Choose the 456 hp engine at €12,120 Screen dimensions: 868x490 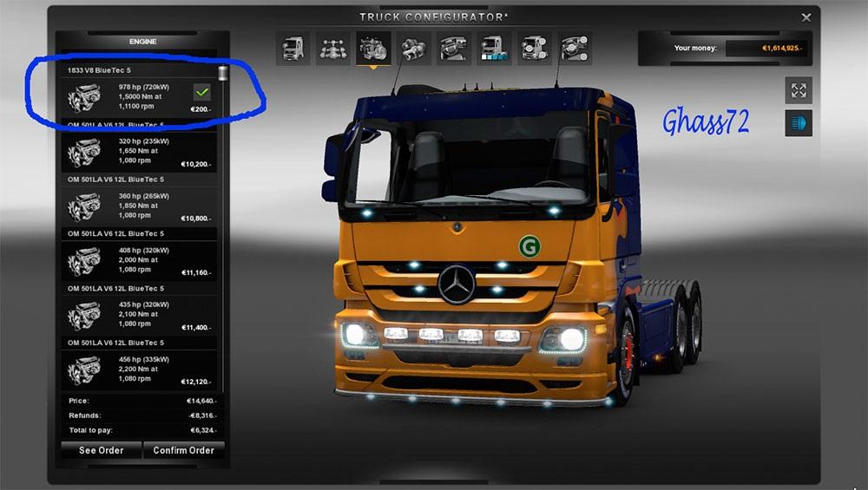[x=139, y=369]
